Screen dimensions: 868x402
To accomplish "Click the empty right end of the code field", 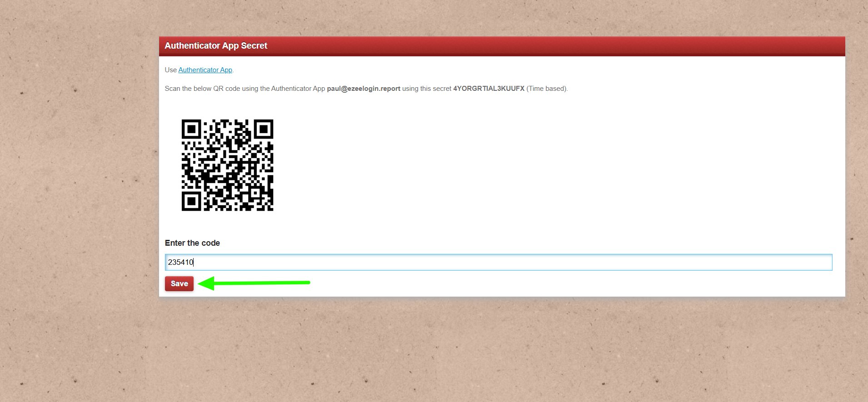I will (809, 262).
